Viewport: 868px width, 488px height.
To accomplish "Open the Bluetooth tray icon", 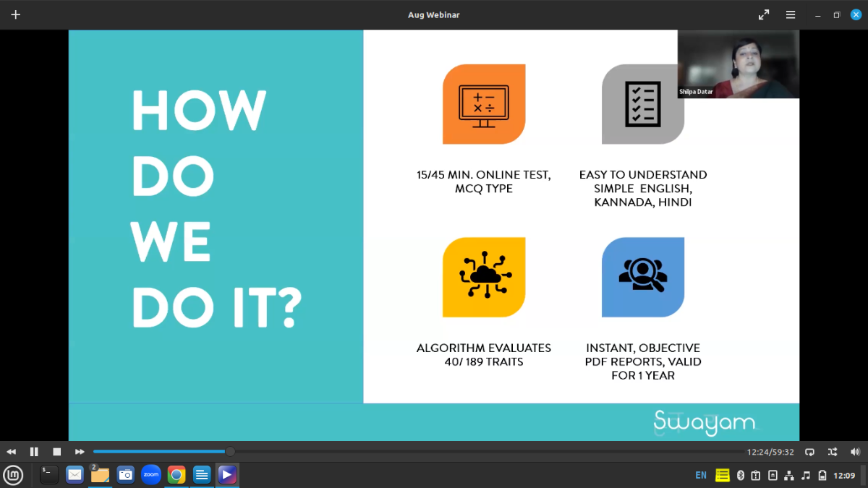I will coord(741,475).
